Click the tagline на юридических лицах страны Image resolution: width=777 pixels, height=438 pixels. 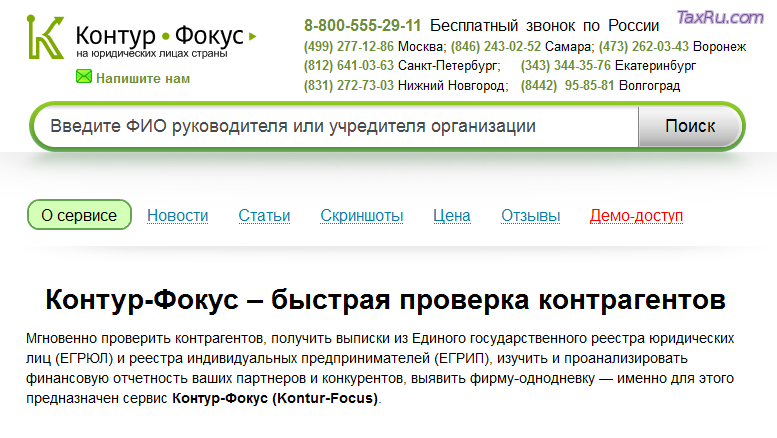(x=152, y=54)
